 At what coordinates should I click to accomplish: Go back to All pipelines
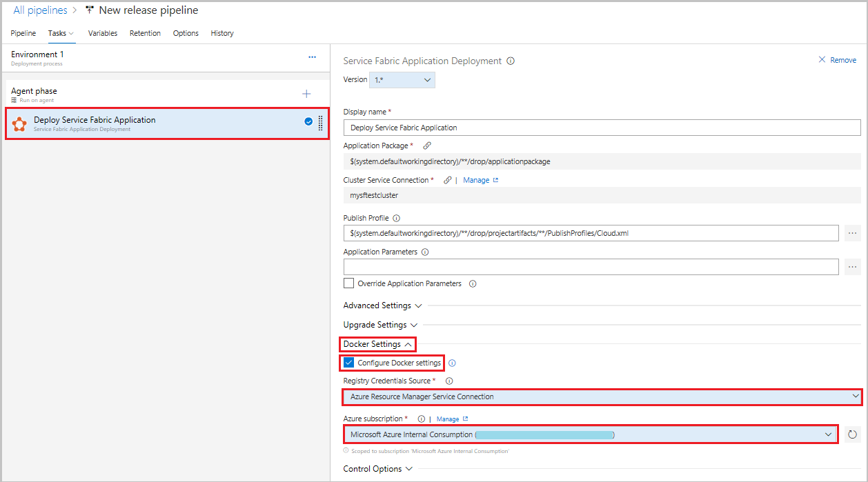click(x=41, y=10)
